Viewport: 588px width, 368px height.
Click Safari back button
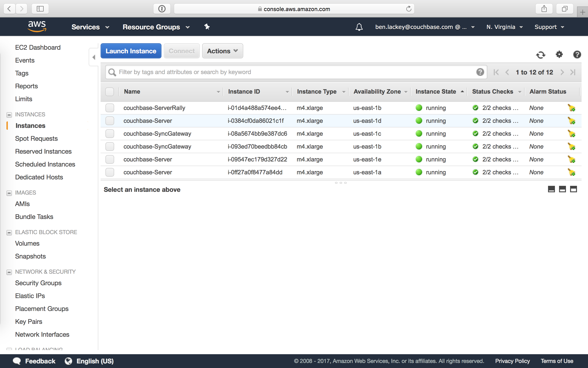9,9
